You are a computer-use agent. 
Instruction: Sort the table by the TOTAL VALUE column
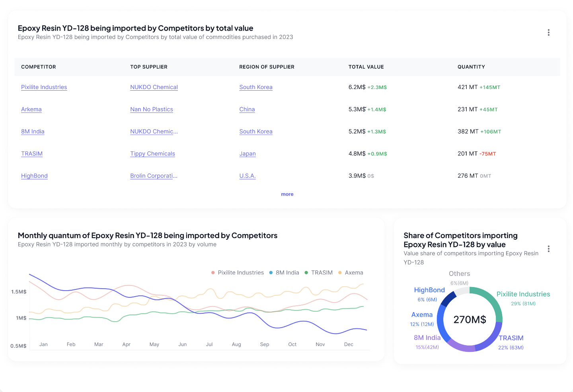coord(366,67)
